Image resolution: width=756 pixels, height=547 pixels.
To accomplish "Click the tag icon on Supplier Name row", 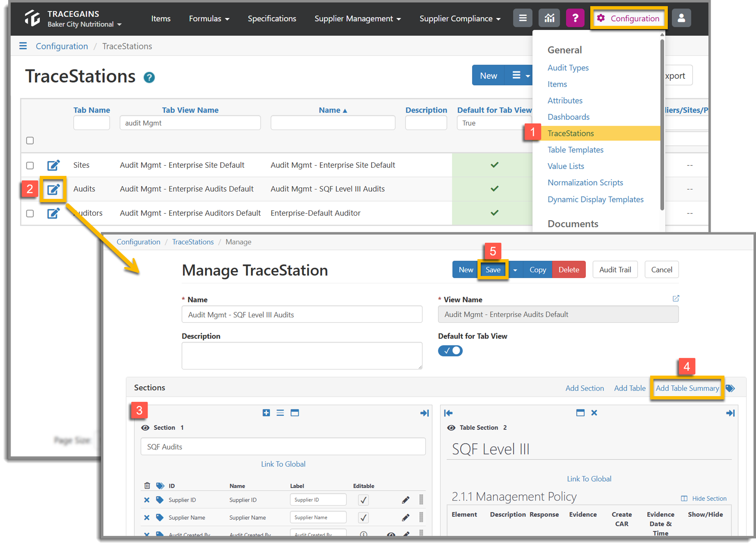I will [159, 517].
